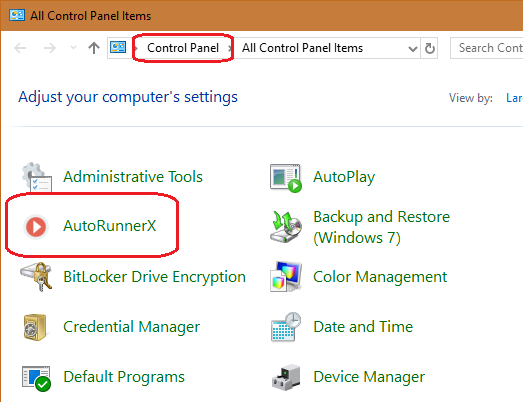Go forward with the right arrow
The width and height of the screenshot is (523, 402).
click(x=50, y=48)
